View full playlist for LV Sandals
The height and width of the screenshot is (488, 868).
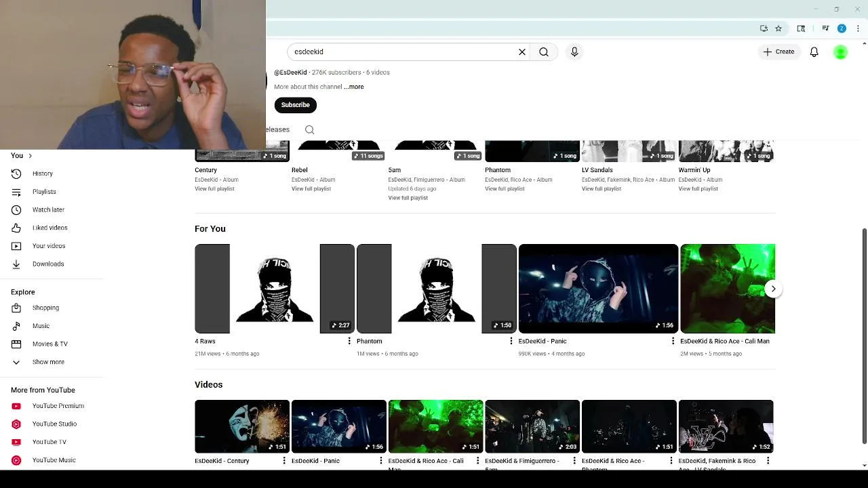pyautogui.click(x=601, y=188)
